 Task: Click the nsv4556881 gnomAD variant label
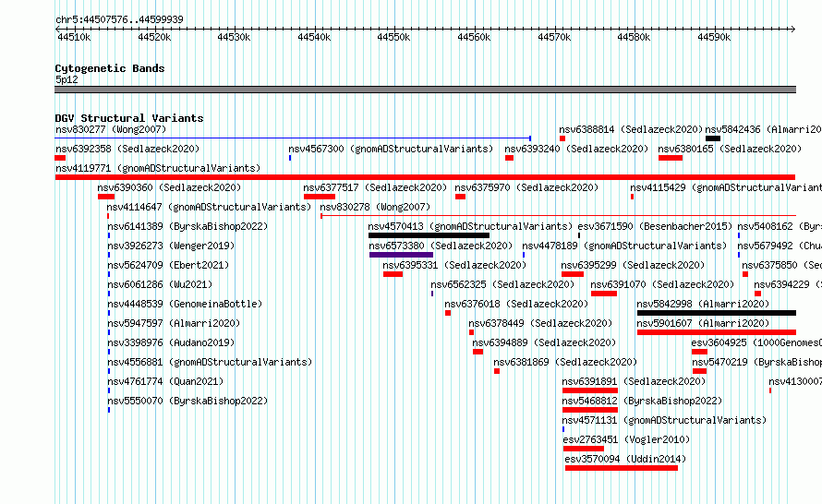point(210,362)
